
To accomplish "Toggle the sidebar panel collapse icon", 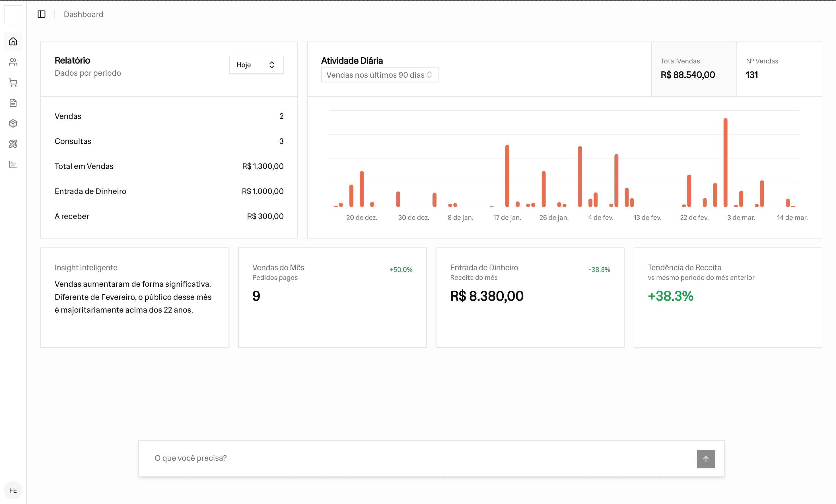I will [x=41, y=14].
